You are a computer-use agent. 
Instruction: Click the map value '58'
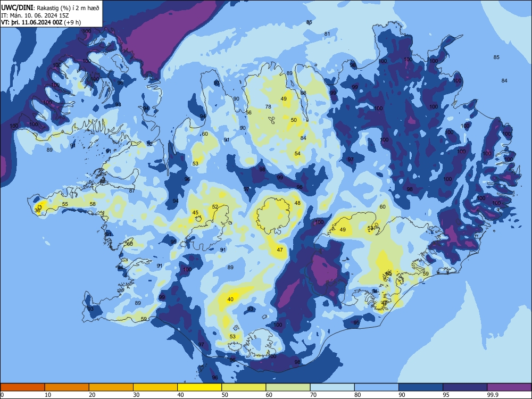tap(93, 204)
